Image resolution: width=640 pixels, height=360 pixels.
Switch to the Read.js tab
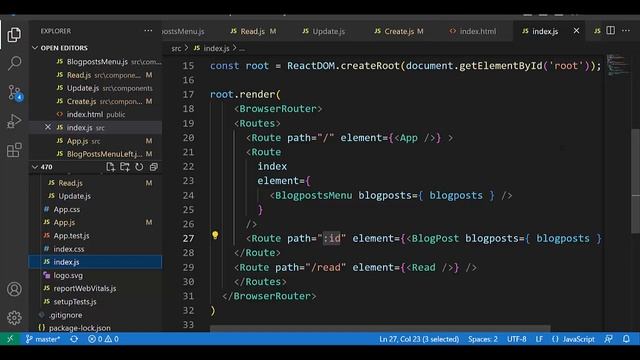click(253, 31)
